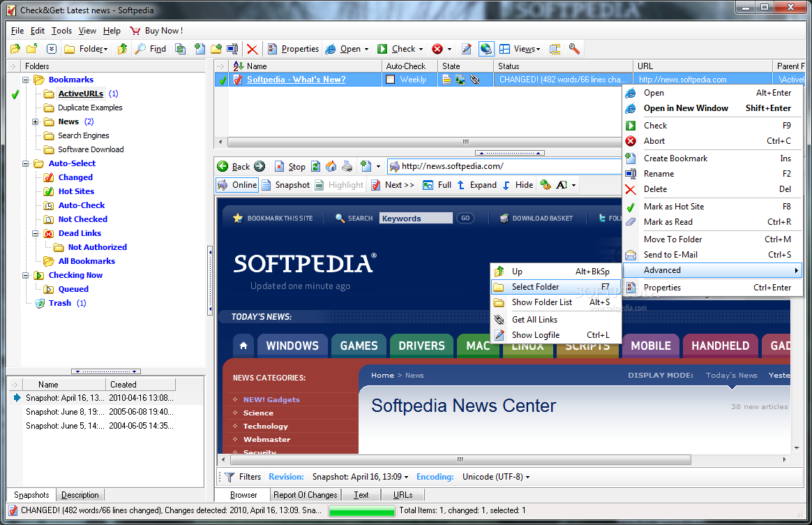This screenshot has height=525, width=812.
Task: Click the edit notes pencil icon in toolbar
Action: click(466, 49)
